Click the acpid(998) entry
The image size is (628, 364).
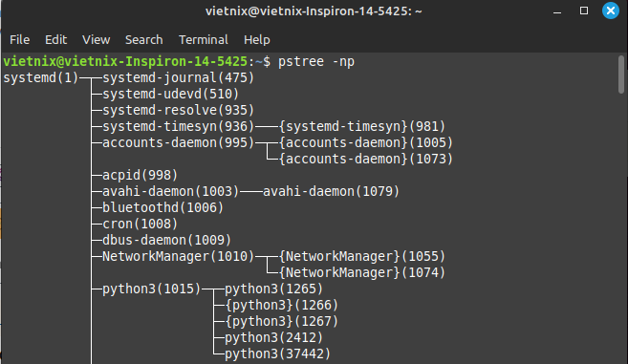pos(140,175)
